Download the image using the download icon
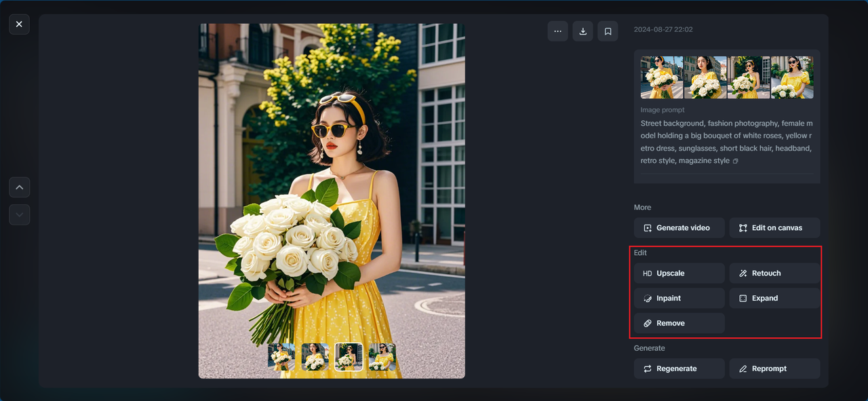The image size is (868, 401). coord(583,31)
